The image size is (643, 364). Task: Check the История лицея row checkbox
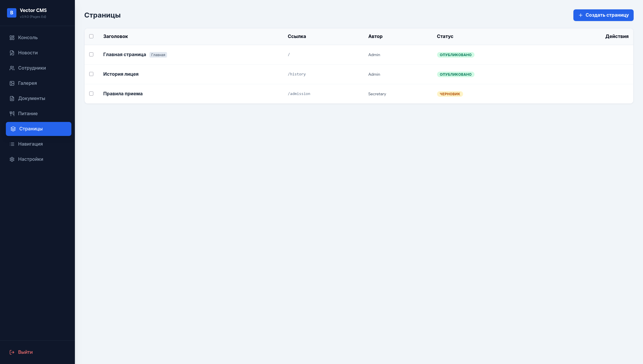pos(91,74)
